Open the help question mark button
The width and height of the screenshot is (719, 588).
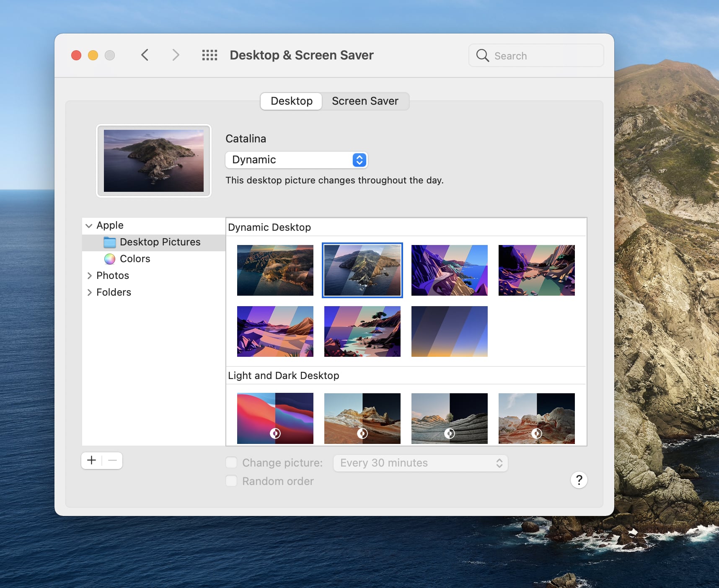point(579,480)
